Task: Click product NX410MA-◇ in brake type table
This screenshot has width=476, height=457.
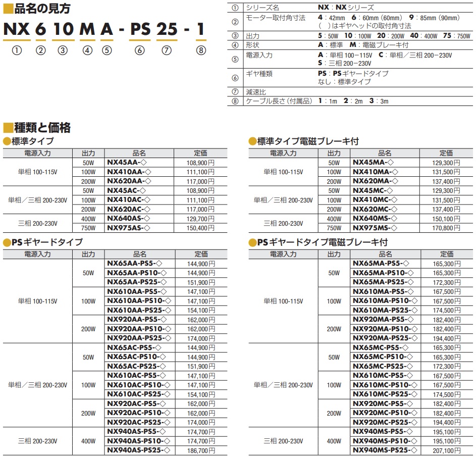Action: click(374, 172)
